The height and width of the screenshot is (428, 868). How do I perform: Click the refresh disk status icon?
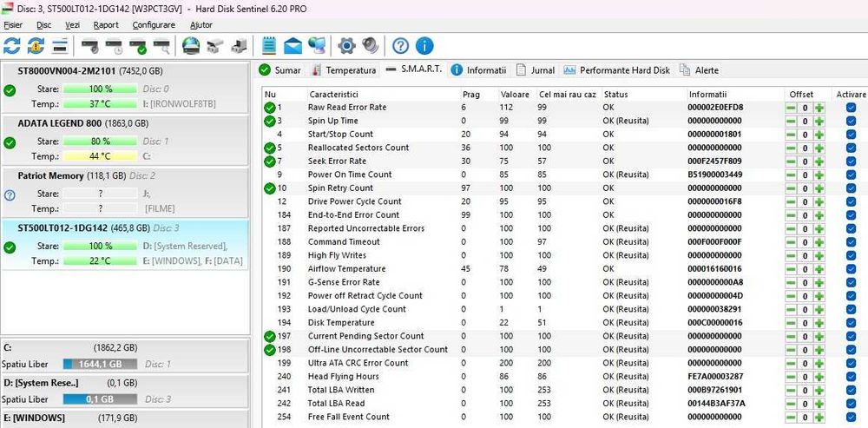click(11, 46)
